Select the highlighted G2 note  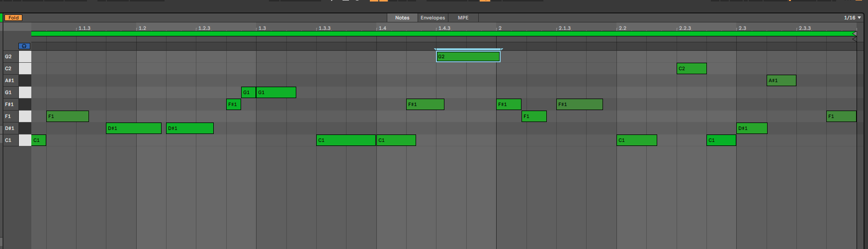[x=468, y=57]
